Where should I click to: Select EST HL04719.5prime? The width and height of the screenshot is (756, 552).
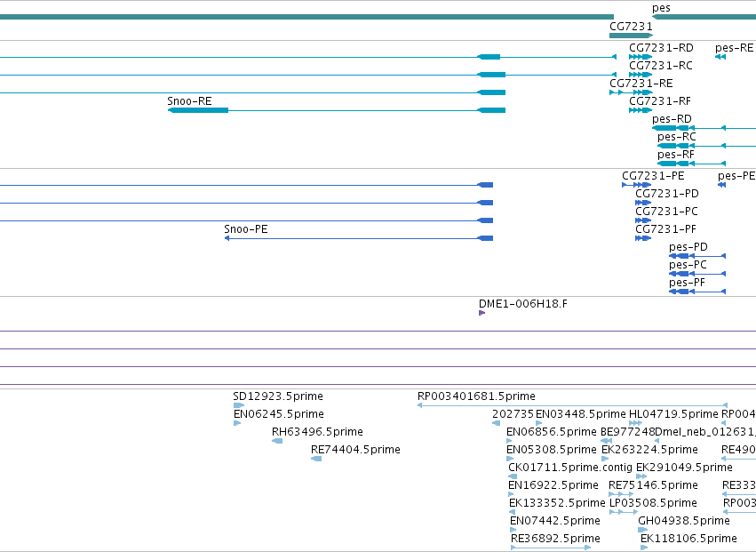[x=673, y=414]
